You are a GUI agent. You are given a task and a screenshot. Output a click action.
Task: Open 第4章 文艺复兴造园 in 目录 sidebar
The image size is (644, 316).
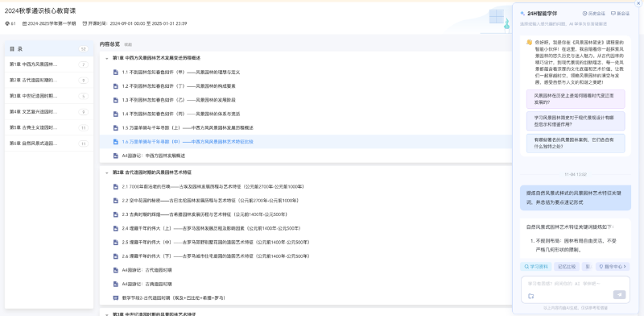click(49, 112)
